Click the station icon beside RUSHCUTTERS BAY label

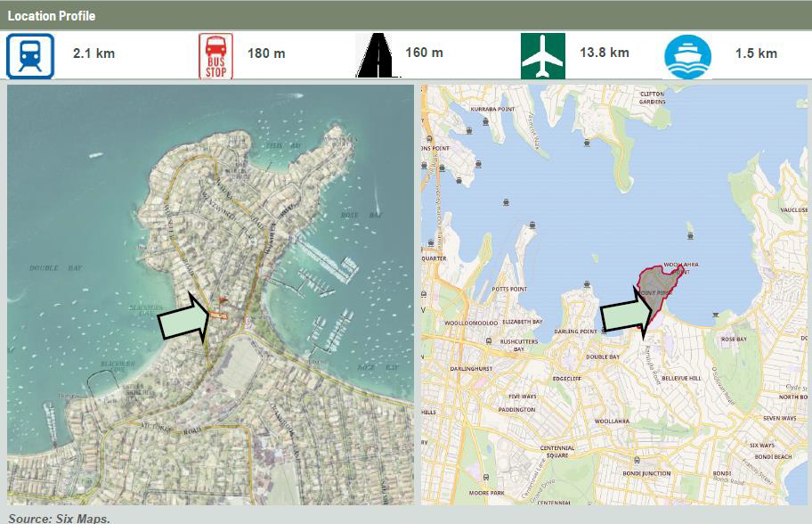(488, 341)
